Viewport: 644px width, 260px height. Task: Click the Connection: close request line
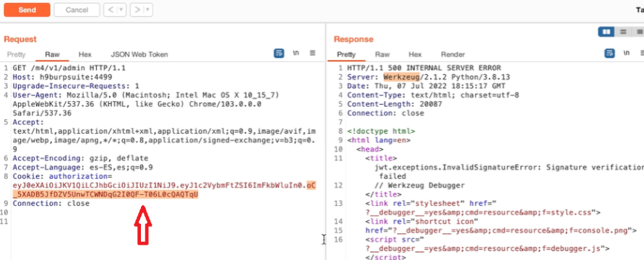coord(51,204)
